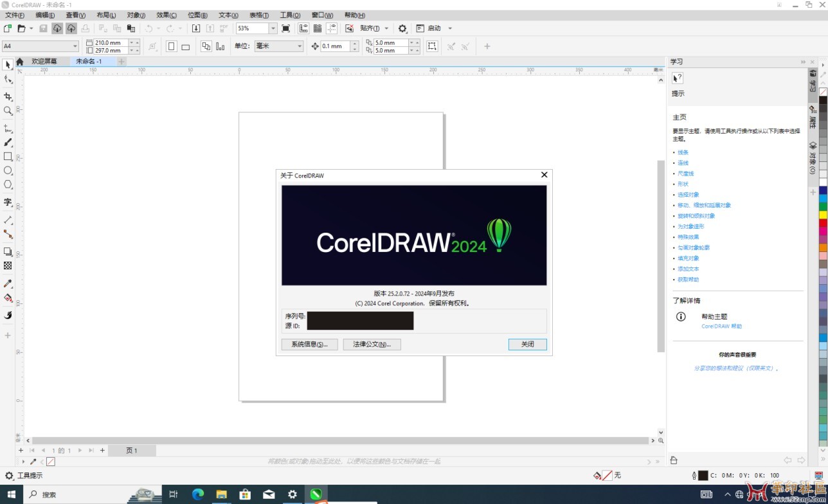The image size is (828, 504).
Task: Expand the Open button dropdown arrow
Action: 31,28
